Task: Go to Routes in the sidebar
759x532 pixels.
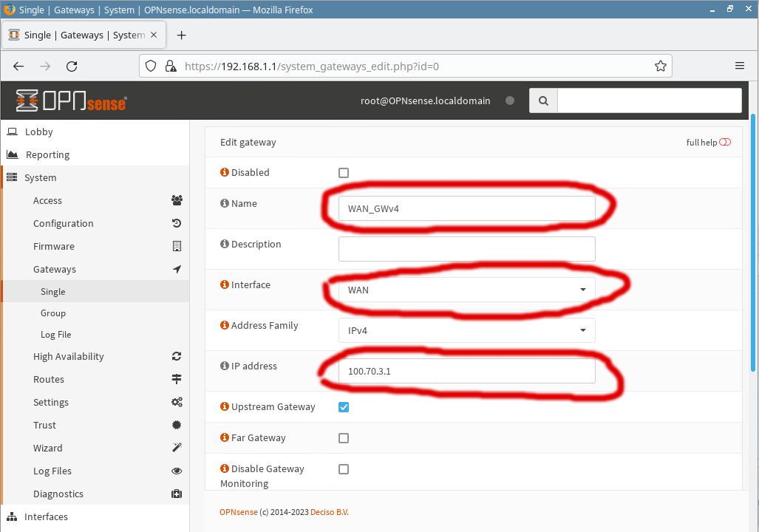Action: 49,379
